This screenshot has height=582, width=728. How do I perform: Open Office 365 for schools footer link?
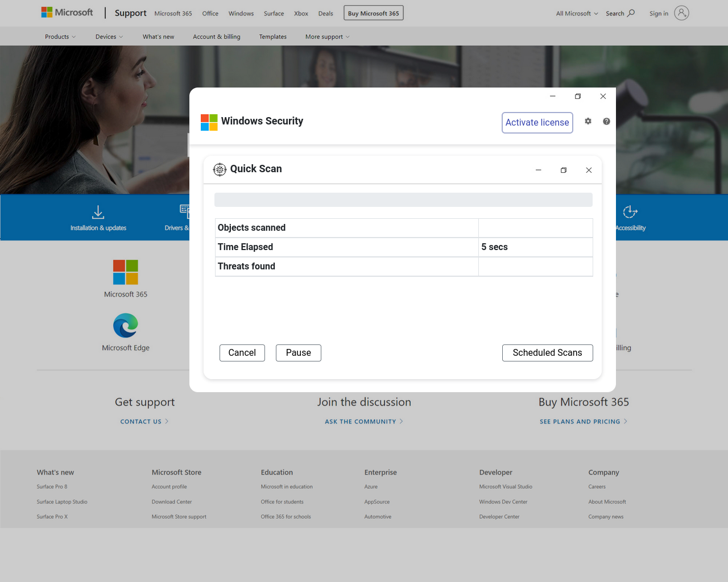point(286,517)
